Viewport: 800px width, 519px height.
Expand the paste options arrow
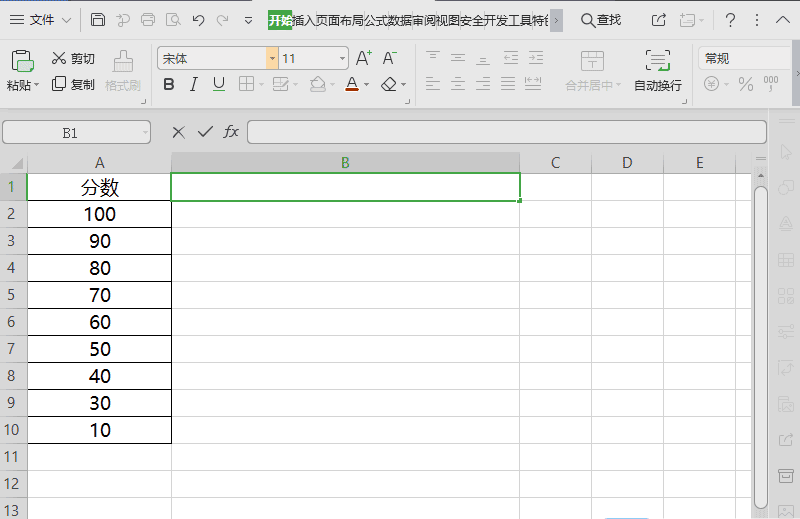coord(36,85)
